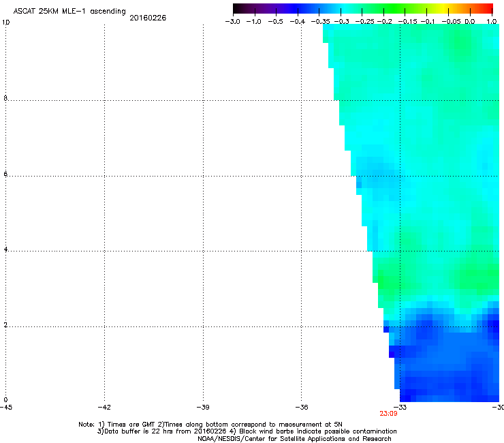Click the longitude axis label '-36'

tap(301, 408)
